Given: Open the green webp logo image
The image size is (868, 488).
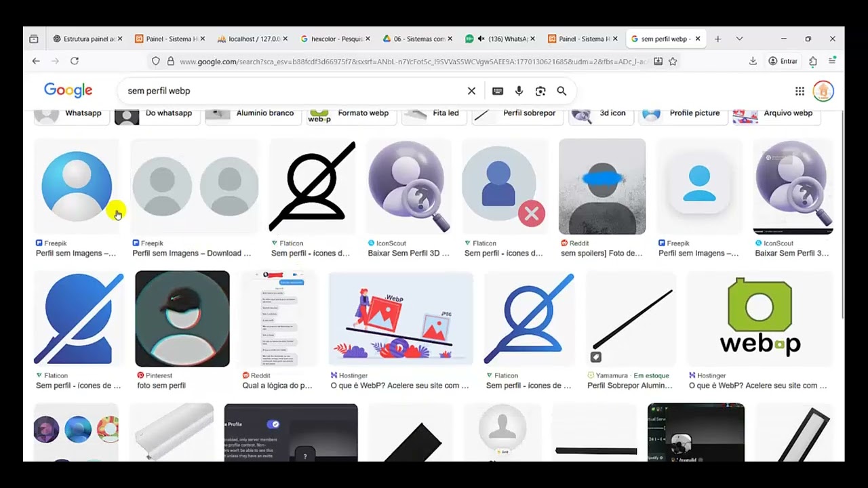Looking at the screenshot, I should point(759,319).
